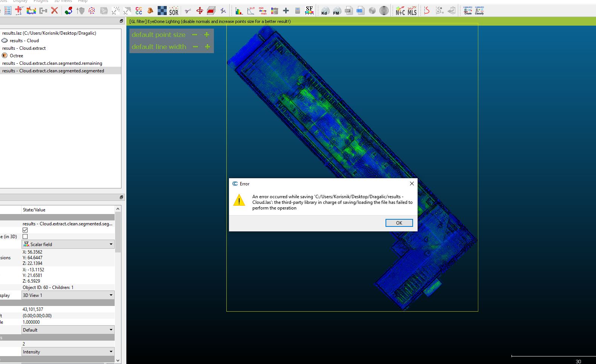Image resolution: width=596 pixels, height=364 pixels.
Task: Click the MLS toolbar icon
Action: (x=412, y=11)
